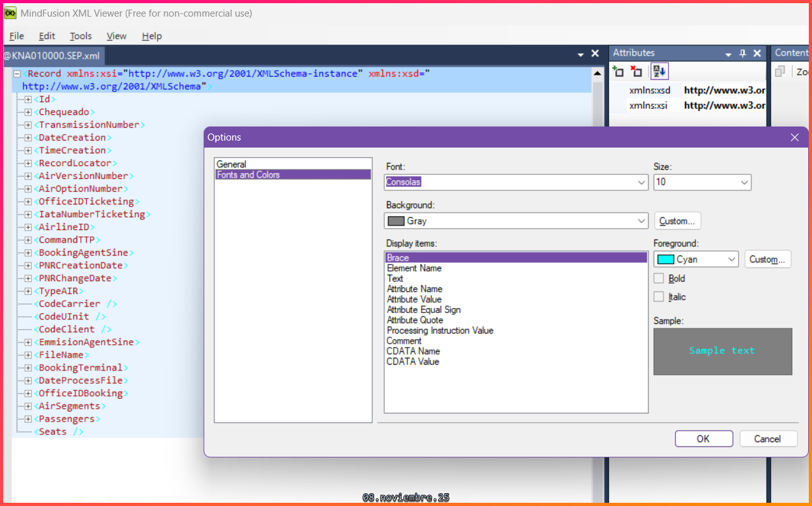
Task: Open the Tools menu
Action: pyautogui.click(x=80, y=36)
